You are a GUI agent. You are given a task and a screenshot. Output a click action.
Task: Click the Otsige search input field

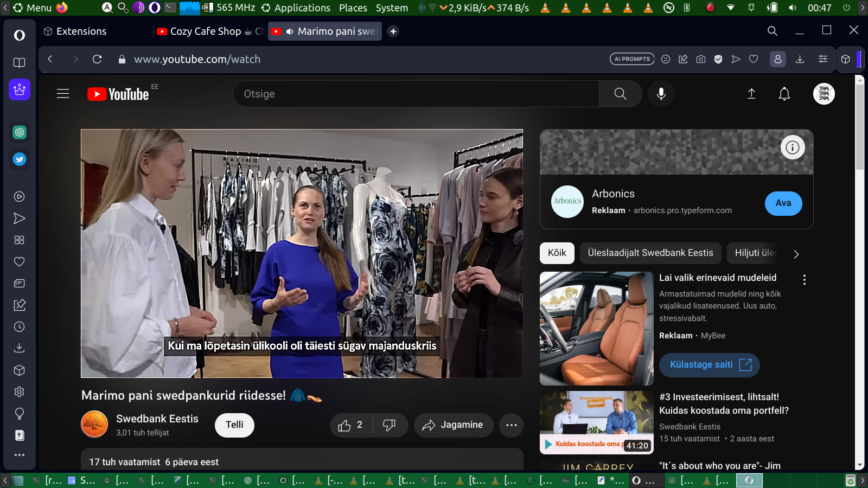[416, 94]
